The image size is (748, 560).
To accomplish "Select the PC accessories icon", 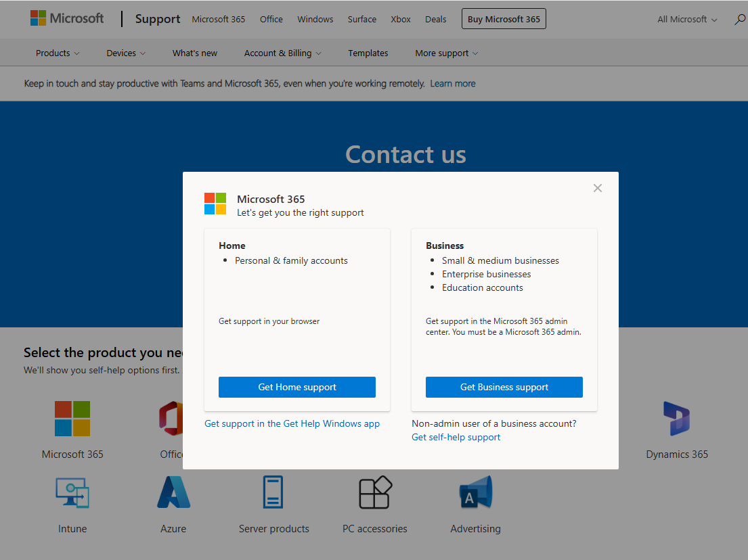I will [375, 492].
